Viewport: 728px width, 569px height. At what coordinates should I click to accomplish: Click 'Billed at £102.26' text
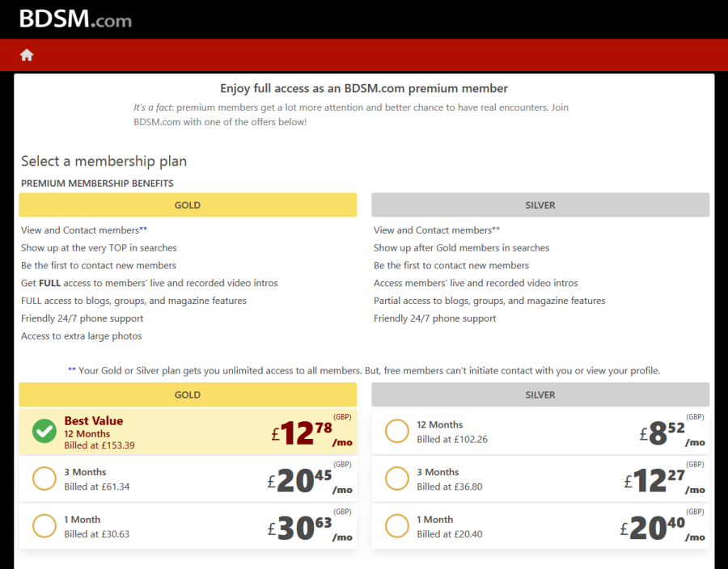click(452, 439)
